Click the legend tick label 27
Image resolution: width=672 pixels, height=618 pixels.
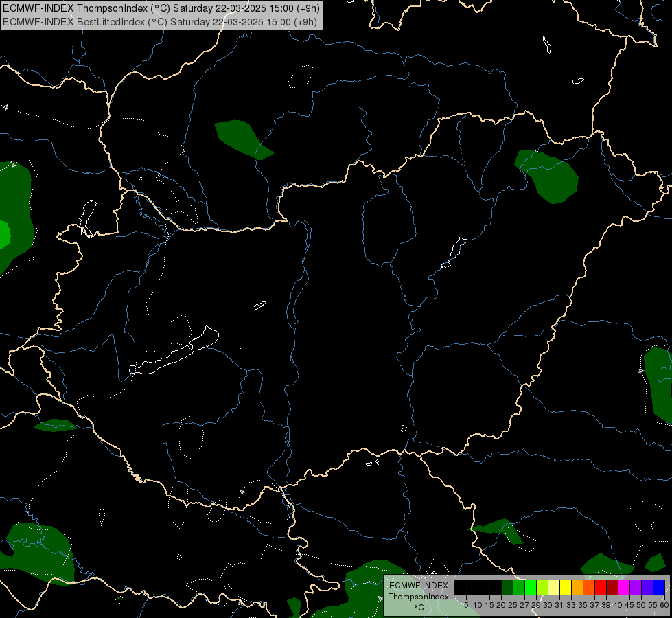point(524,605)
